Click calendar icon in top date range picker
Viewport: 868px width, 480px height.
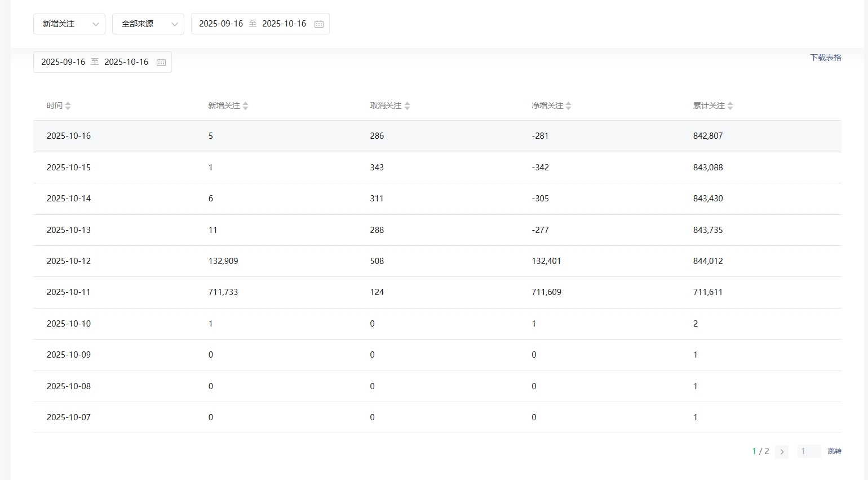pos(319,24)
